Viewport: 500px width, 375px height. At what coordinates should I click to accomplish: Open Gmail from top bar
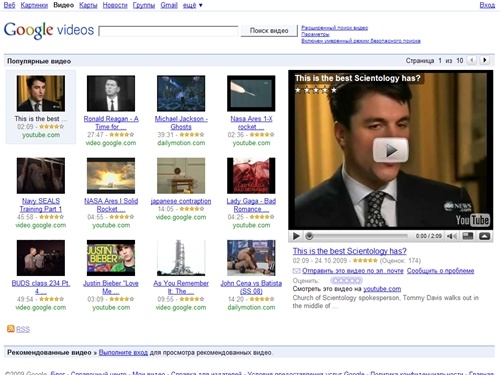[x=169, y=5]
